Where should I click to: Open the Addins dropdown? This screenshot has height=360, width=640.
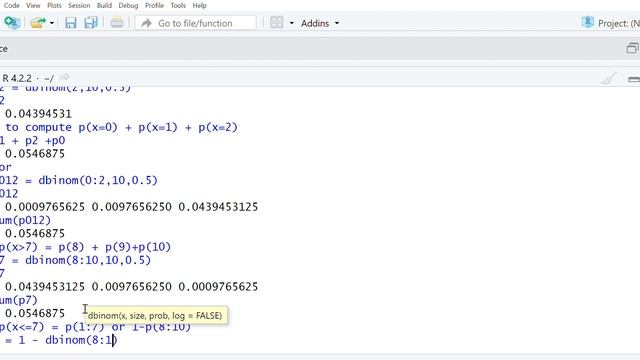(320, 23)
